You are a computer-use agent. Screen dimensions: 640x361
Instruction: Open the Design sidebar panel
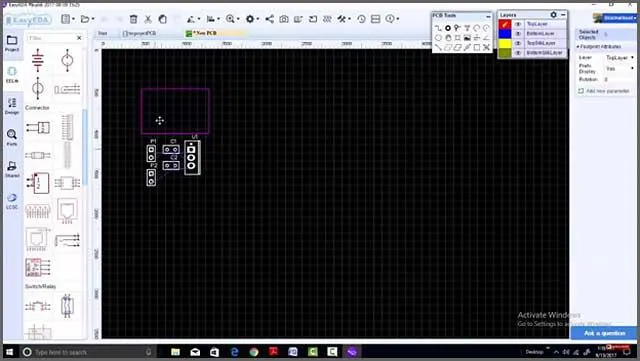click(12, 106)
